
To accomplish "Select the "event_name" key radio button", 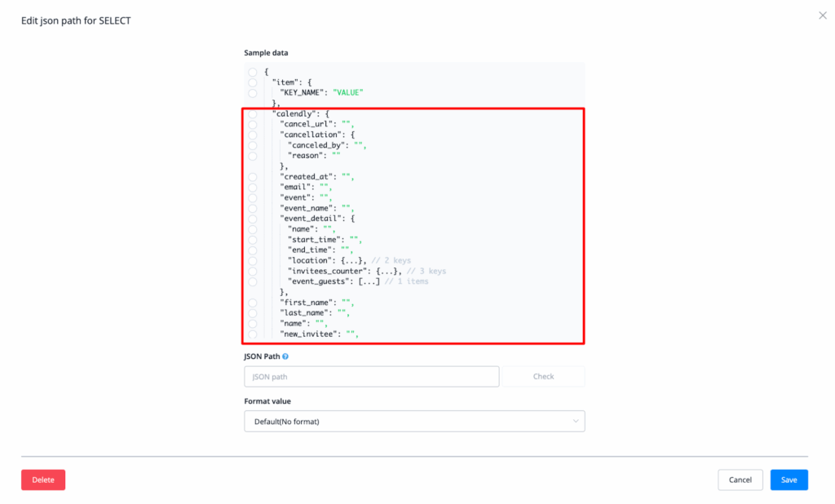I will click(x=253, y=208).
